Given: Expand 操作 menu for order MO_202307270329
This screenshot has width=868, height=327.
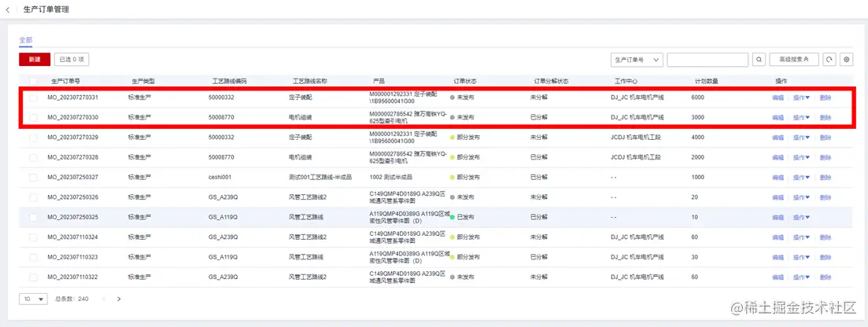Looking at the screenshot, I should (801, 138).
